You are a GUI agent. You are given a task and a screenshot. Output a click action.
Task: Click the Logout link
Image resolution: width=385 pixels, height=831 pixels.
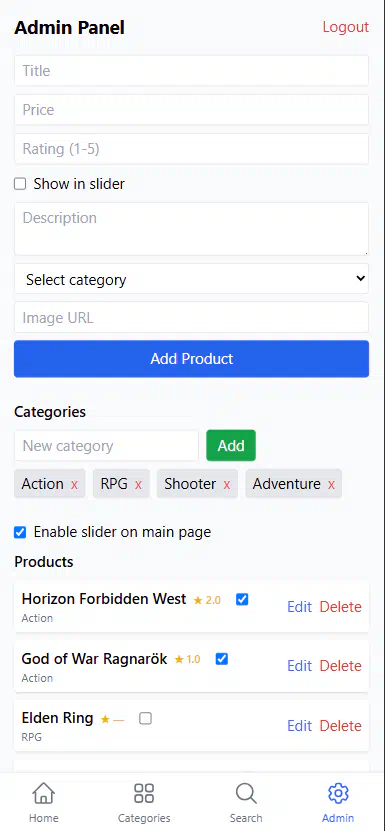346,27
